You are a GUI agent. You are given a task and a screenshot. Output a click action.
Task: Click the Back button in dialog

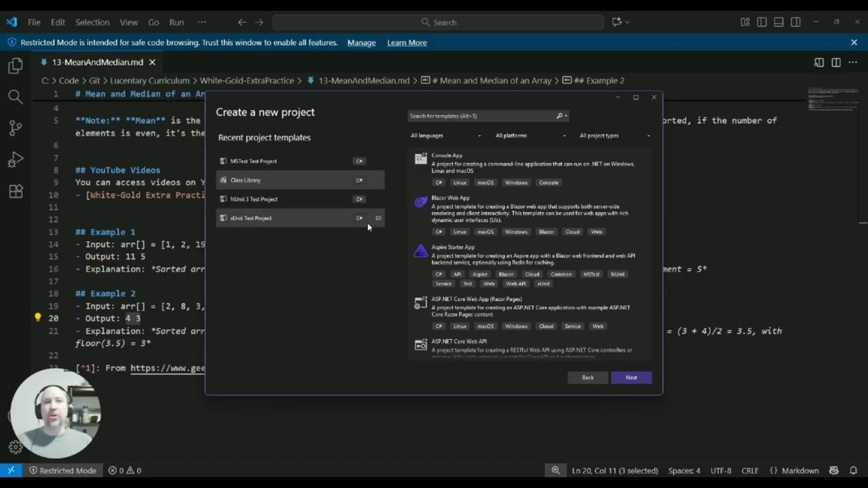(x=588, y=378)
